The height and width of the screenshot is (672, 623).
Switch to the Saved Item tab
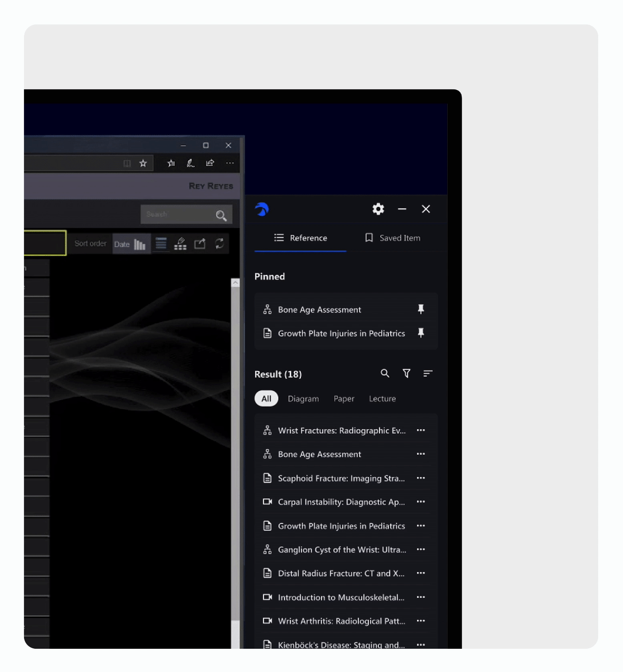click(392, 238)
